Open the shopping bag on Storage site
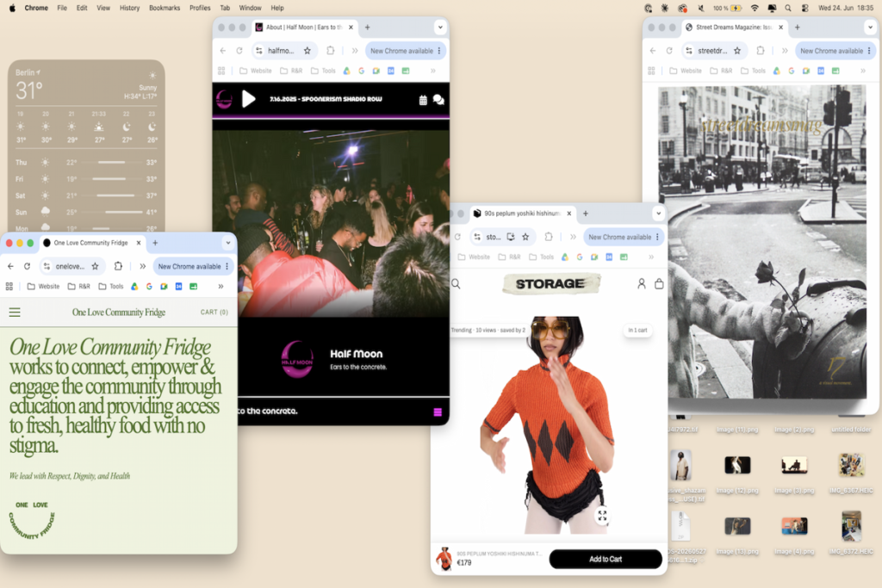The width and height of the screenshot is (882, 588). click(x=659, y=283)
